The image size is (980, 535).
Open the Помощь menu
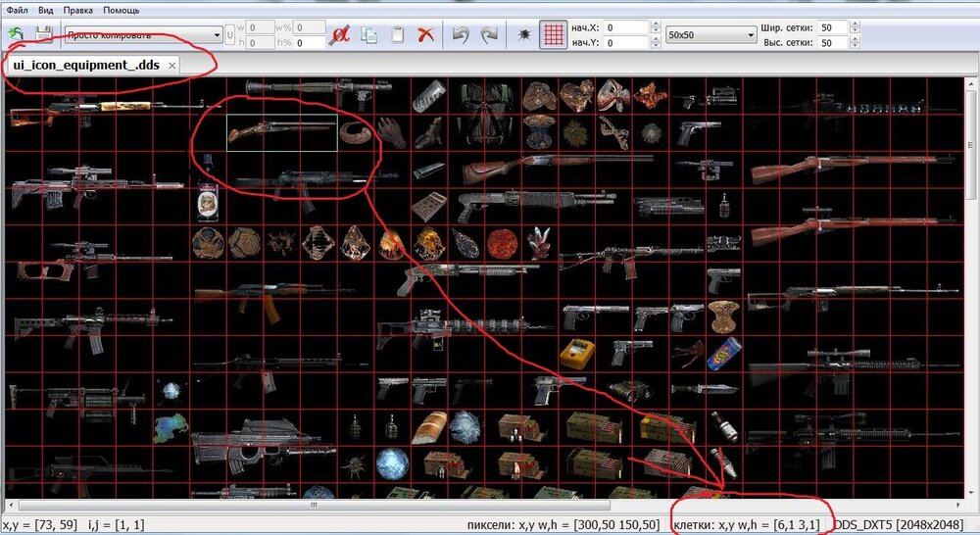click(x=121, y=10)
